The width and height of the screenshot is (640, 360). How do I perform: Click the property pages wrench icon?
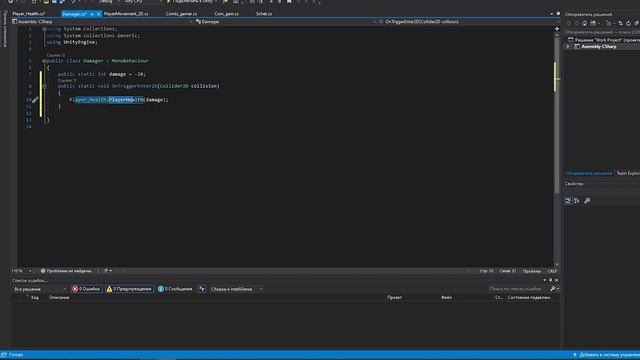click(x=587, y=201)
